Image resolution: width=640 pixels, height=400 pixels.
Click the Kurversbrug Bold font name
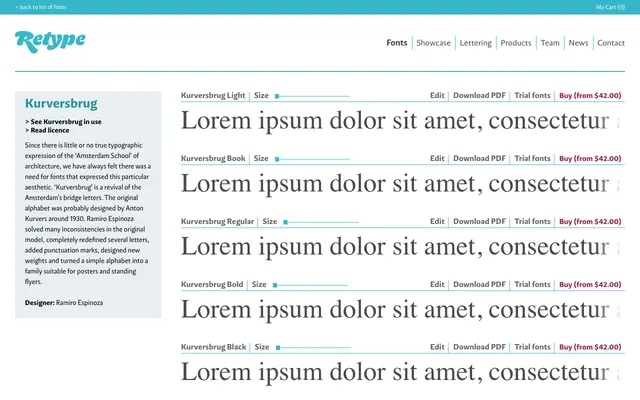point(212,284)
